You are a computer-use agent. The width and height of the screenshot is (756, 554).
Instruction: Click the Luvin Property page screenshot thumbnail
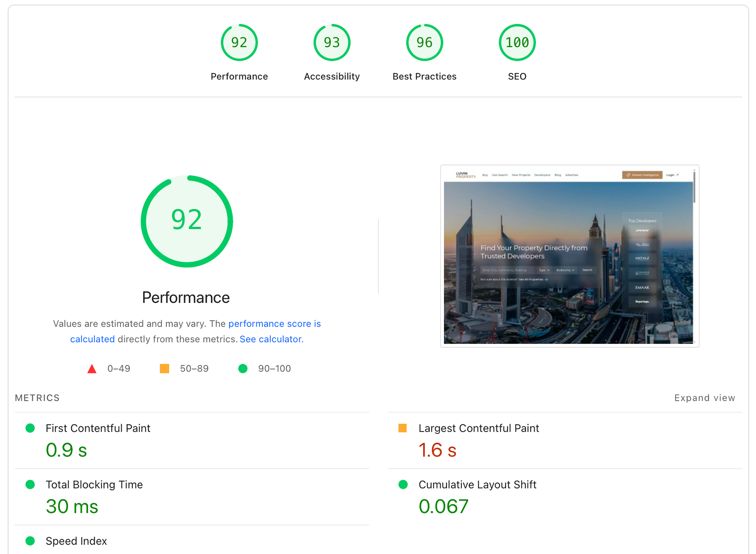(569, 256)
